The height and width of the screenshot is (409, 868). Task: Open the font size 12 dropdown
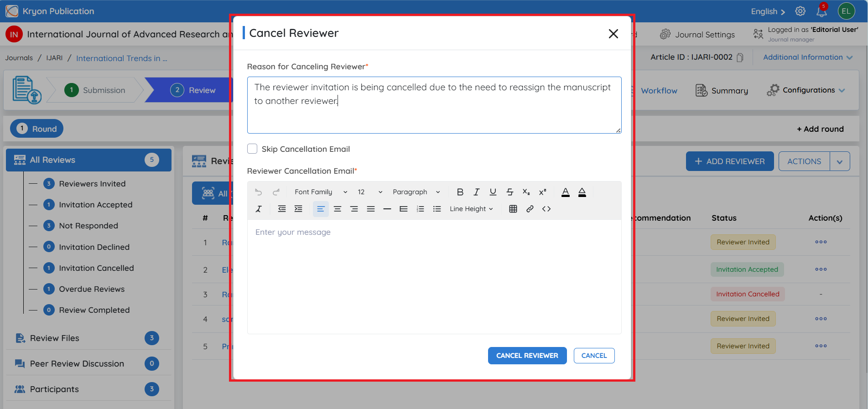coord(370,192)
